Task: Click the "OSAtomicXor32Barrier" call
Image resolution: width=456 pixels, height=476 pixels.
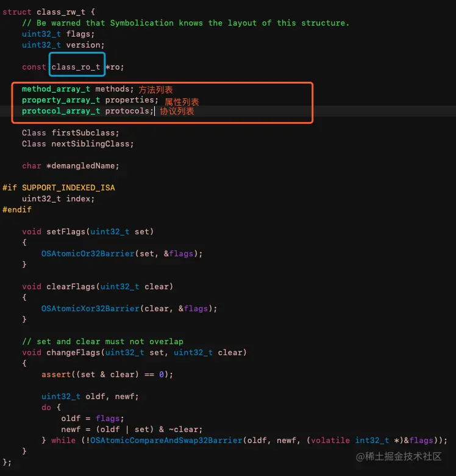Action: (90, 308)
